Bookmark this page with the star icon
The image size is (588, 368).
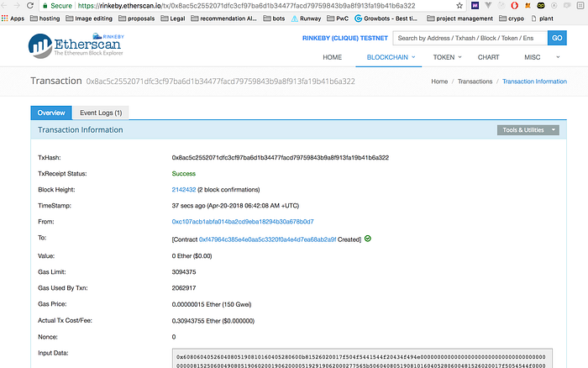click(x=459, y=6)
